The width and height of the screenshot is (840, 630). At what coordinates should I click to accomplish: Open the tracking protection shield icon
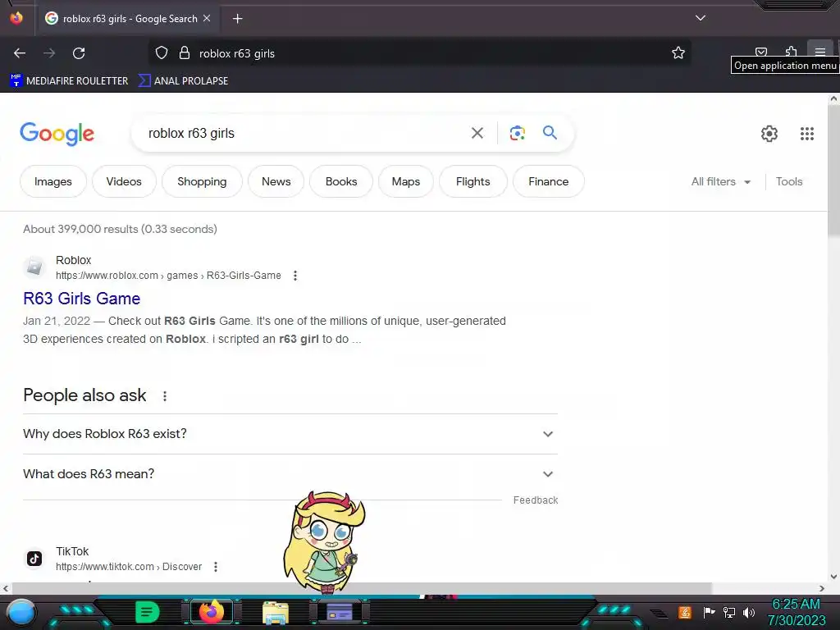pyautogui.click(x=162, y=53)
